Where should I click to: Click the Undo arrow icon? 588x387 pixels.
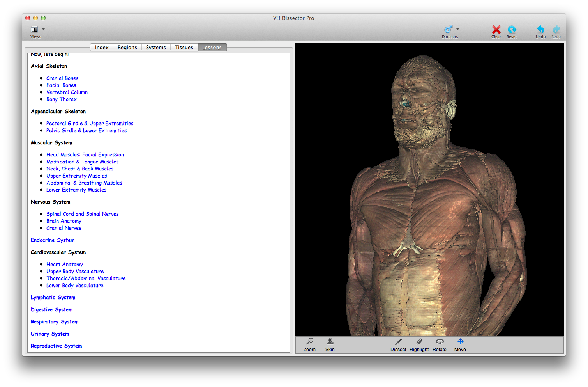click(540, 29)
